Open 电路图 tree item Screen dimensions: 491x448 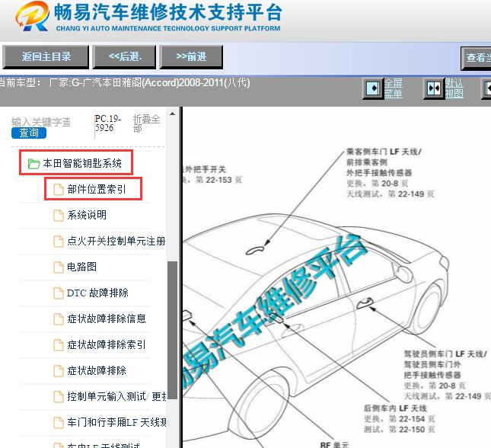81,267
